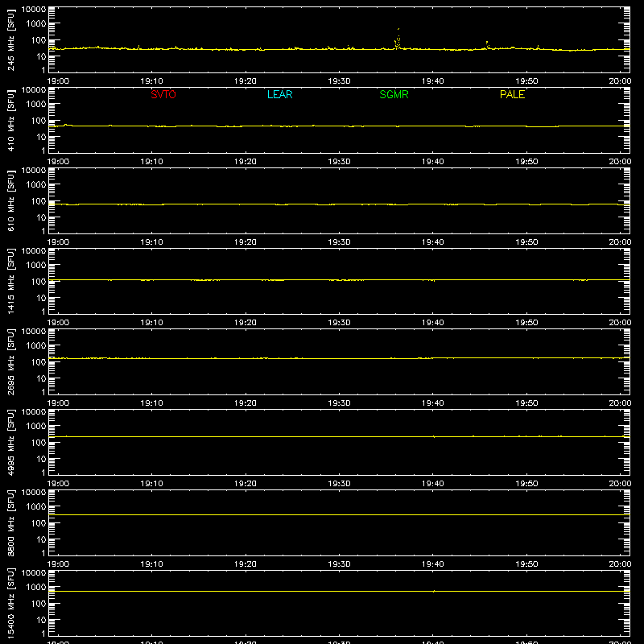Click the cyan LEAR station label
The image size is (644, 644).
click(279, 94)
